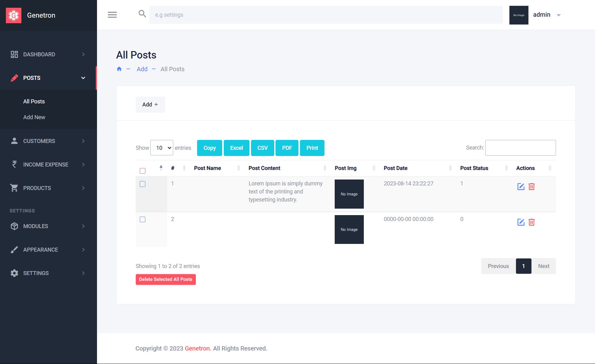Click the table Search input field
Viewport: 595px width, 364px height.
pyautogui.click(x=520, y=148)
